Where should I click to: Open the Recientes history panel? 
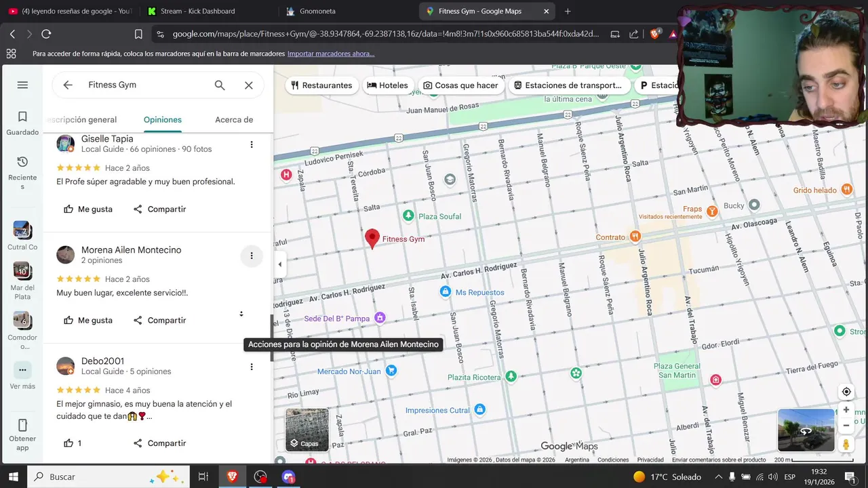click(x=22, y=172)
